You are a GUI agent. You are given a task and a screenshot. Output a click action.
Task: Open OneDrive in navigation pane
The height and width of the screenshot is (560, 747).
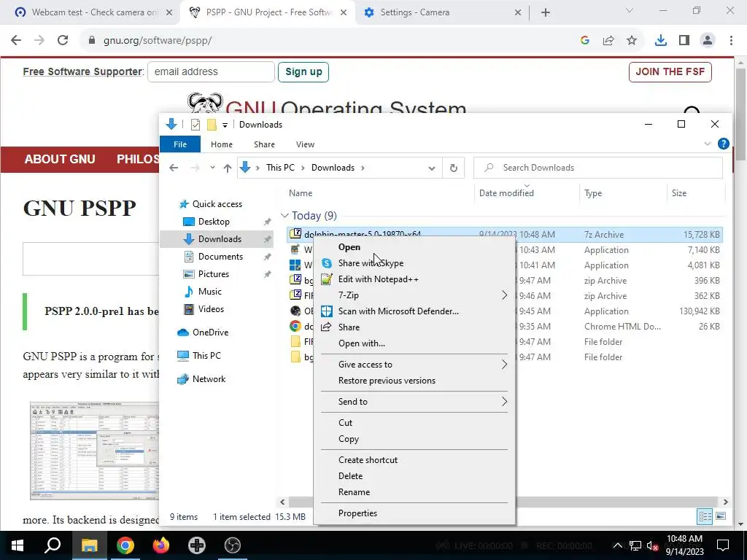pos(210,332)
